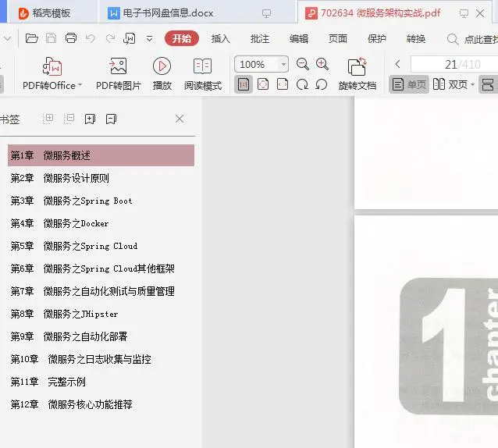Close the bookmarks panel
498x448 pixels.
180,119
